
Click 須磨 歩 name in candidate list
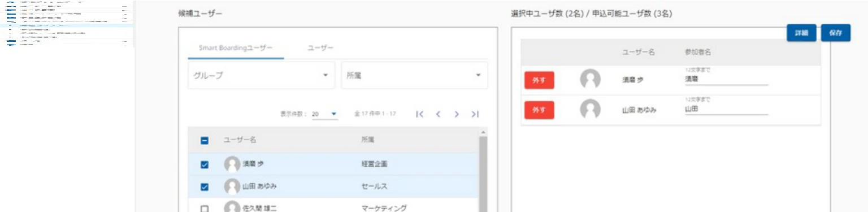[253, 165]
